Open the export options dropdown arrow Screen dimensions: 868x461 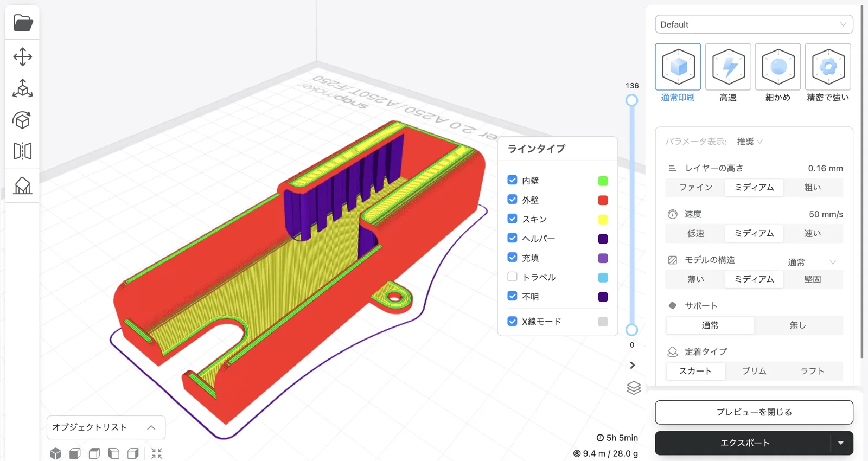[841, 443]
